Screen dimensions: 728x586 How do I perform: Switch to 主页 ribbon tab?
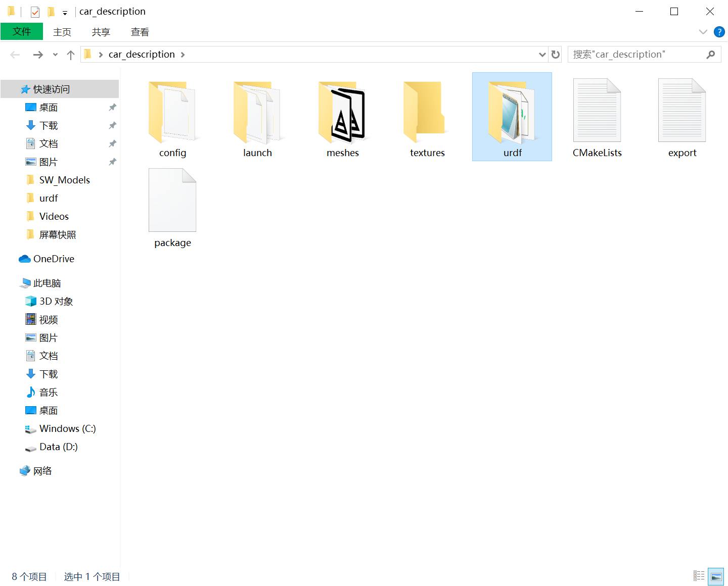(62, 32)
